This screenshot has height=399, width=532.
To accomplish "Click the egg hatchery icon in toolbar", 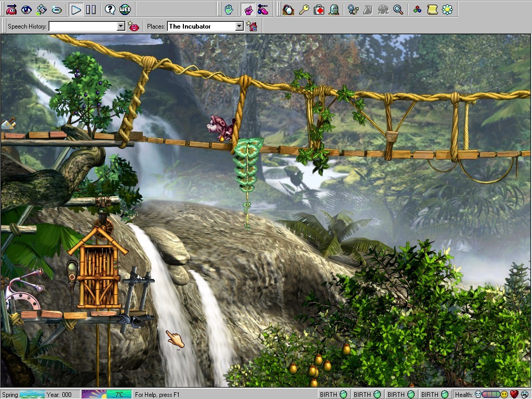I will point(288,9).
